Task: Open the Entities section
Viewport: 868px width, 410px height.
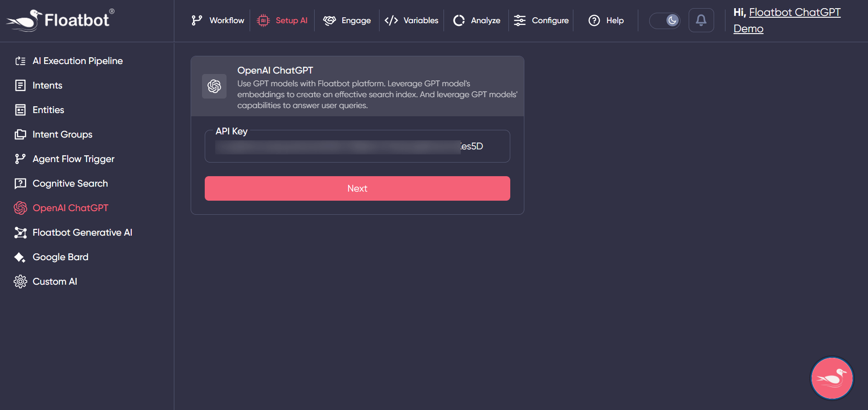Action: point(48,110)
